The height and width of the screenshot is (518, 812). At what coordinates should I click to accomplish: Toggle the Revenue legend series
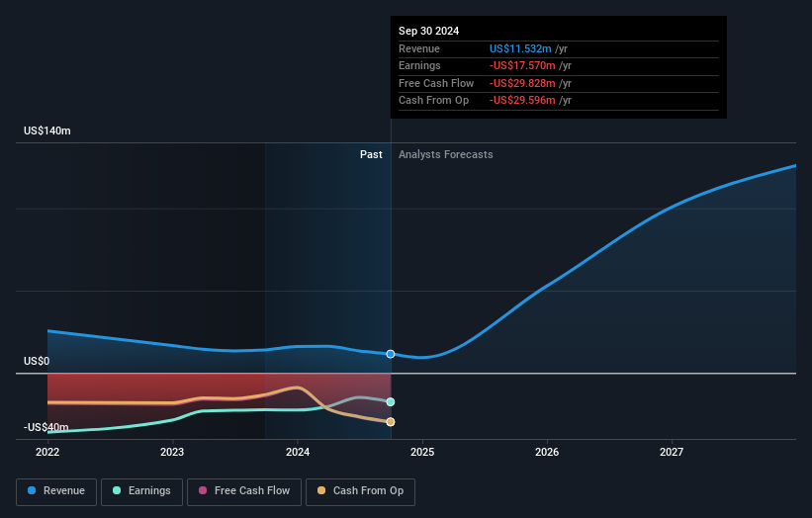click(x=56, y=491)
